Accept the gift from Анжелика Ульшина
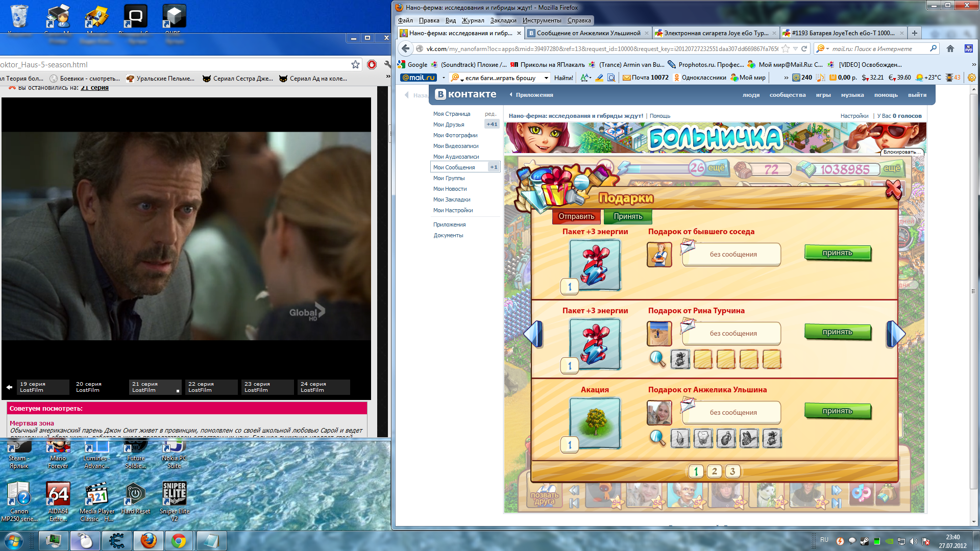This screenshot has height=551, width=980. tap(838, 411)
